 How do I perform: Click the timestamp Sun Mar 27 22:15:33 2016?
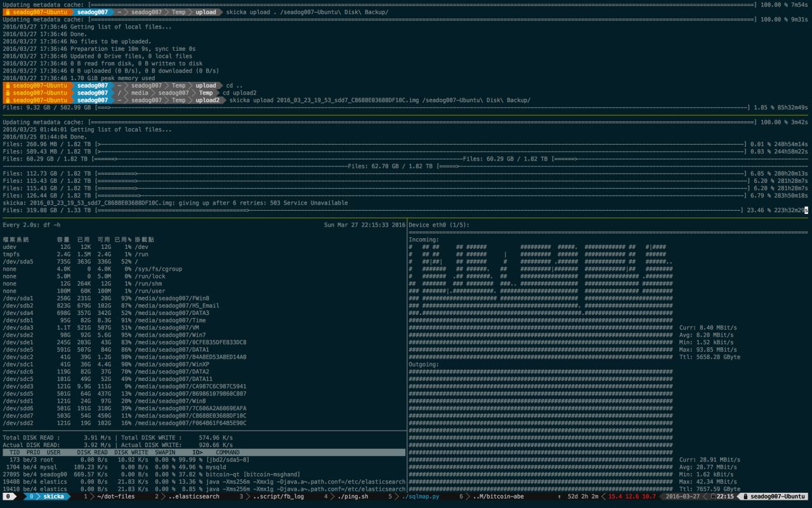click(x=365, y=225)
